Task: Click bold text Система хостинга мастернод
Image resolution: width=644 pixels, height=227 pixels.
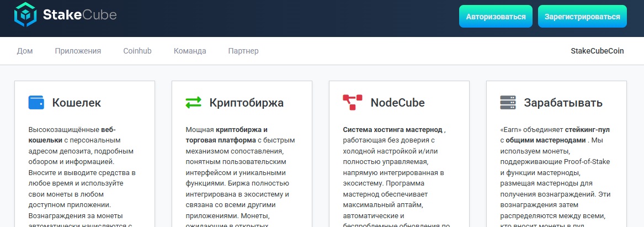Action: (393, 130)
